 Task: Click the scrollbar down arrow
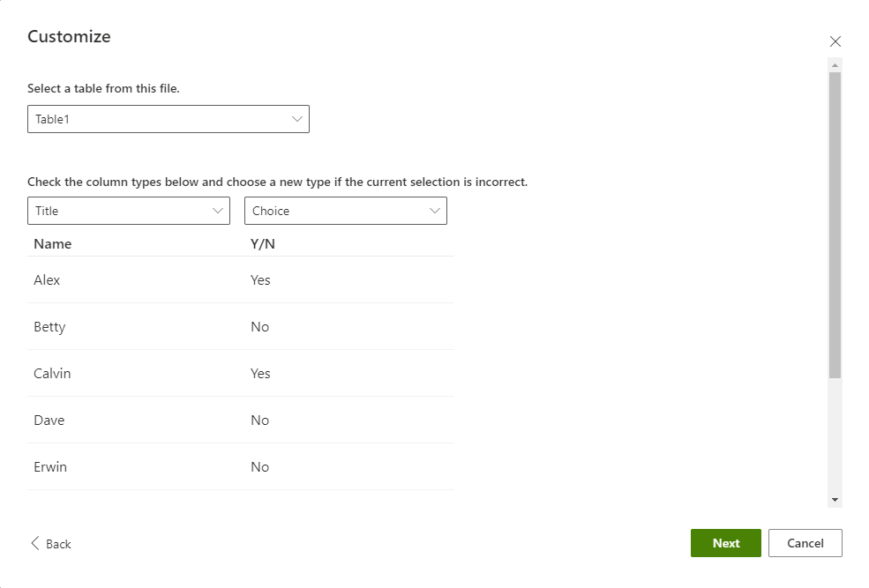tap(835, 500)
